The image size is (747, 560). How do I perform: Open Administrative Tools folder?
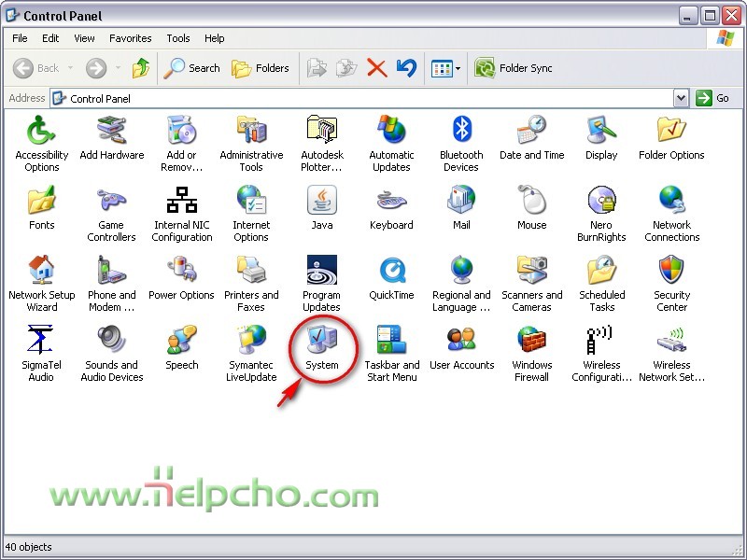(x=251, y=144)
